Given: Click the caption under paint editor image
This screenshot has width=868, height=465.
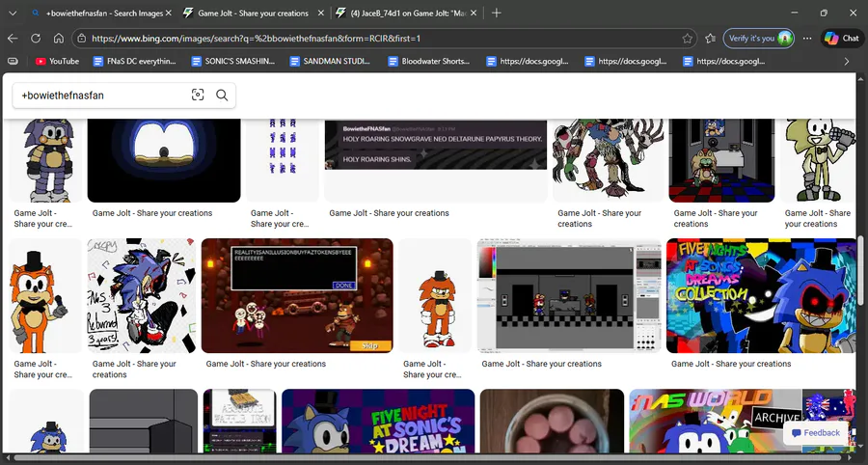Looking at the screenshot, I should (x=541, y=364).
